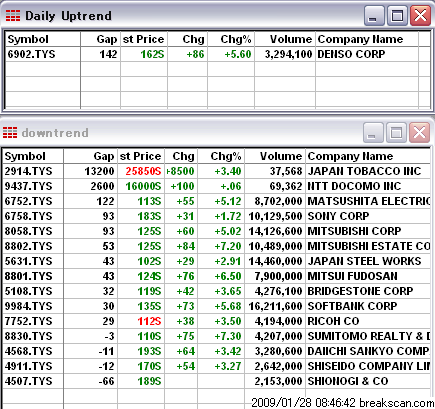Sort Daily Uptrend table by Gap column
The width and height of the screenshot is (435, 409).
point(100,39)
